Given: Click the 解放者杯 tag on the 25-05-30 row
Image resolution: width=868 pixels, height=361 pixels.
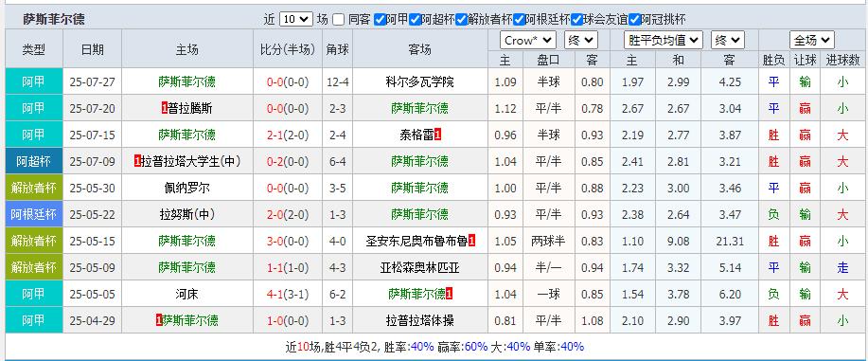Looking at the screenshot, I should [34, 188].
